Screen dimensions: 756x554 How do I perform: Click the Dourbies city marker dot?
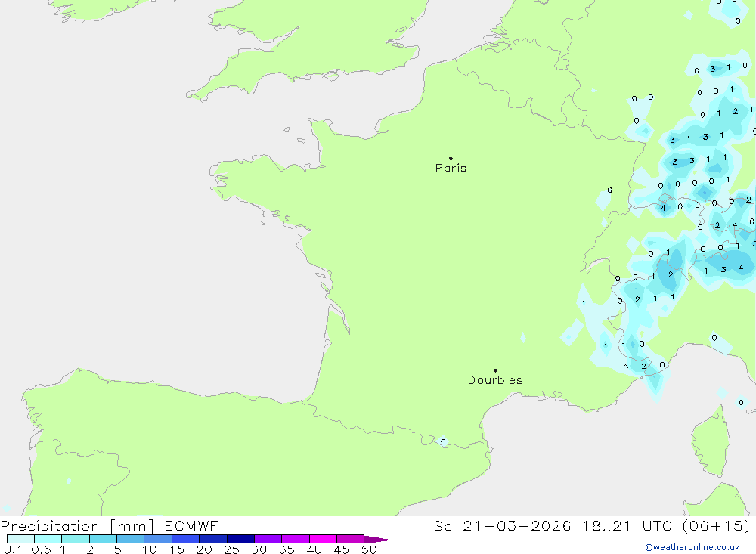tap(495, 370)
